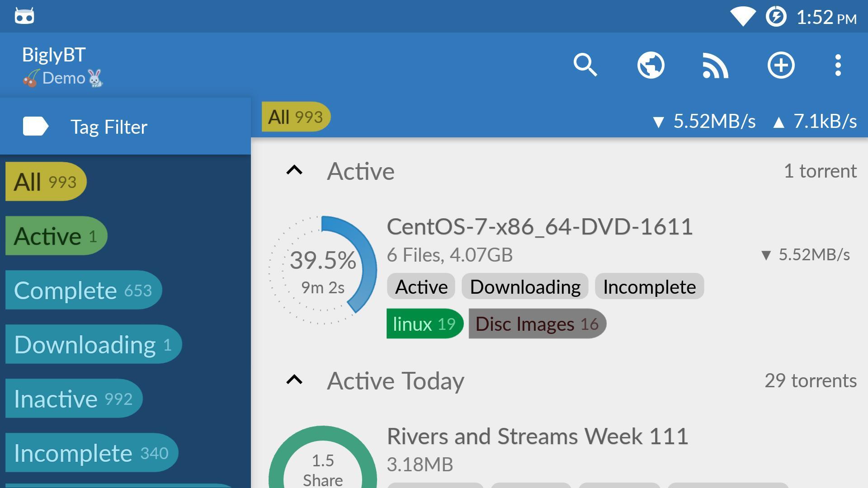868x488 pixels.
Task: Click the Rivers and Streams share ratio ring
Action: (322, 457)
